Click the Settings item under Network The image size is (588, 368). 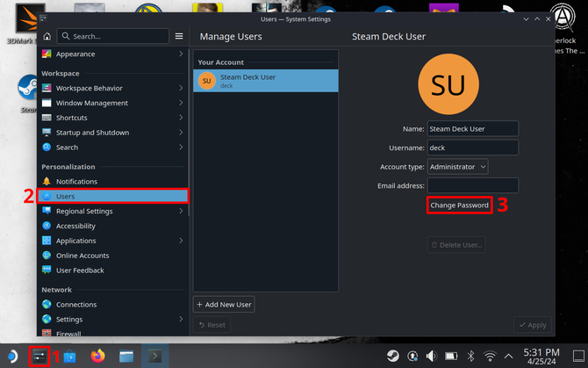click(113, 319)
